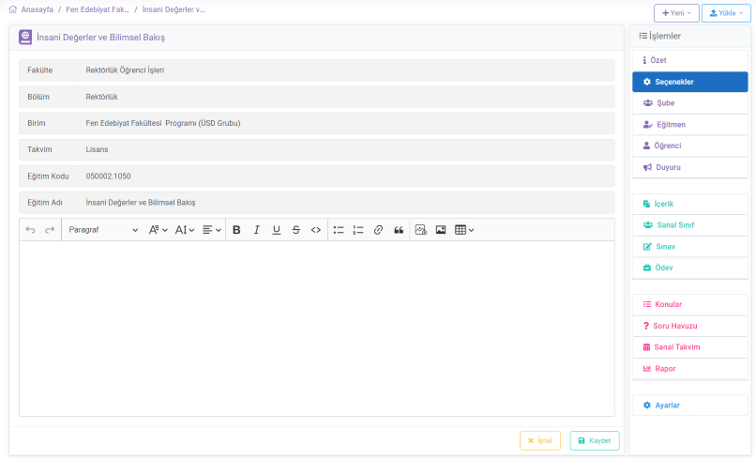The height and width of the screenshot is (460, 756).
Task: Insert a hyperlink via link icon
Action: click(378, 230)
